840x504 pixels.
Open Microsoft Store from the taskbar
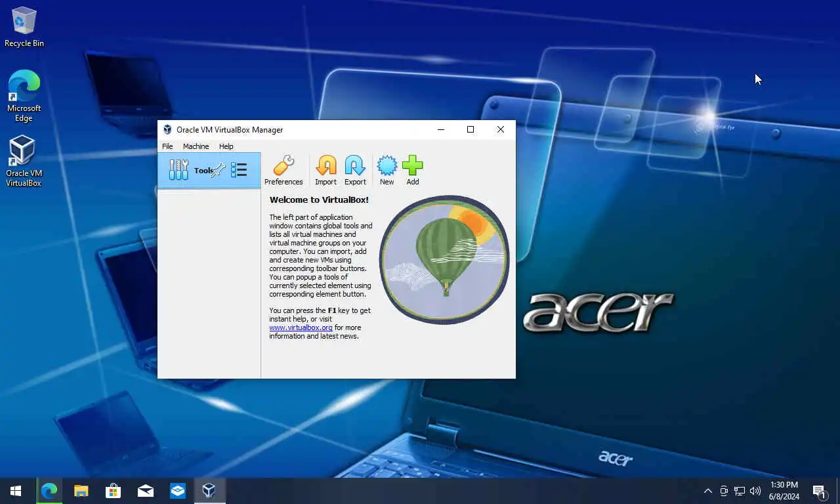pyautogui.click(x=113, y=491)
